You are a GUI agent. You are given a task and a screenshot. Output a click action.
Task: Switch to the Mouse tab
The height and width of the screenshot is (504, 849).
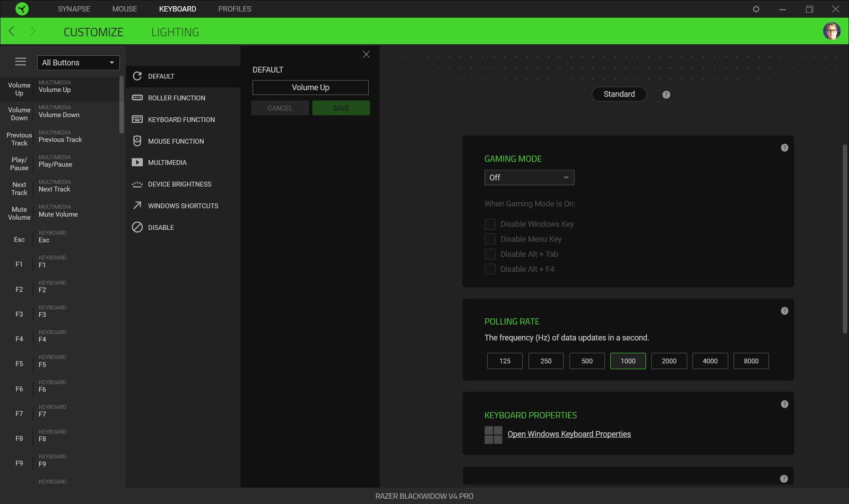coord(125,9)
